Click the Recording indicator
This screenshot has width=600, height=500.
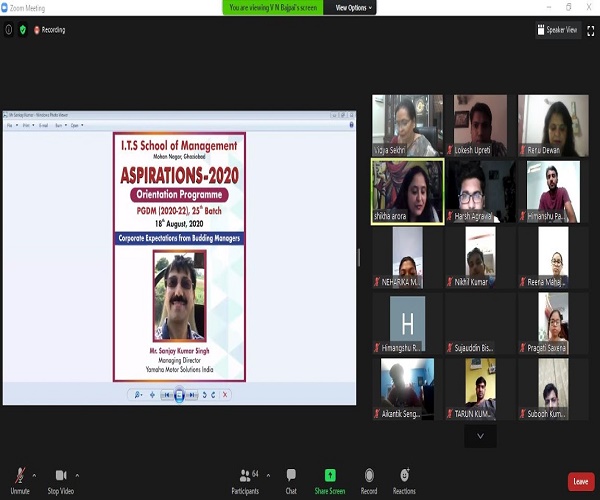pos(50,30)
